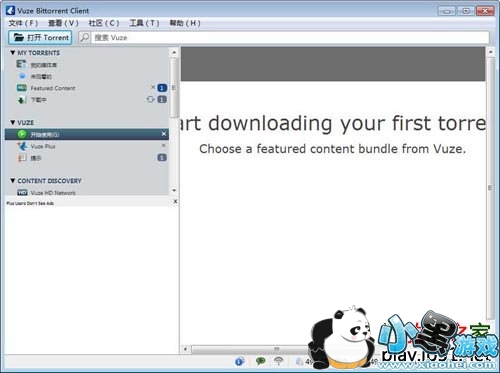Click the notifications flag icon in sidebar
500x373 pixels.
click(x=22, y=158)
